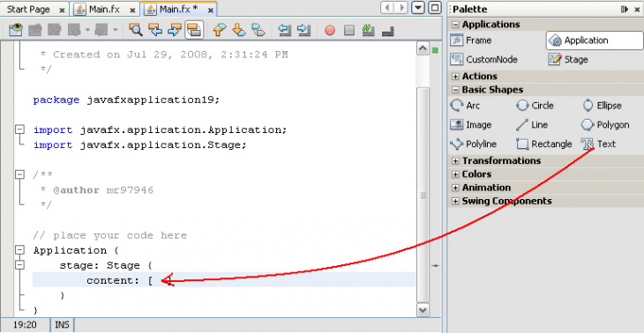Switch to the unmodified Main.fx tab
The image size is (644, 333).
coord(104,9)
